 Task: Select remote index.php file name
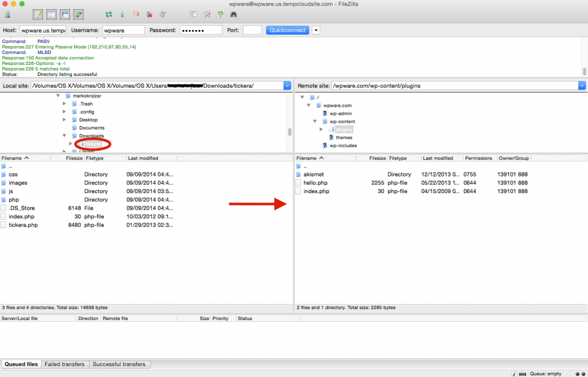(x=316, y=191)
